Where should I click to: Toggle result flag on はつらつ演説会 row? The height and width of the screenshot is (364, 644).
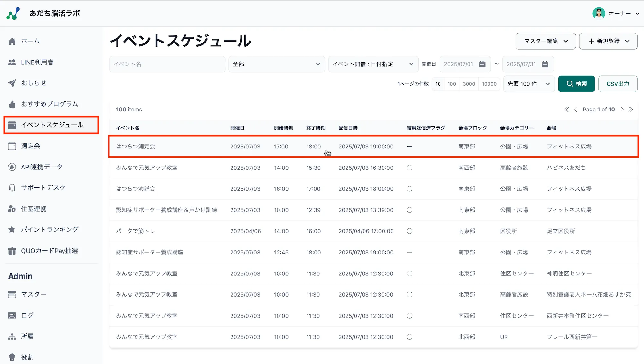pos(409,189)
